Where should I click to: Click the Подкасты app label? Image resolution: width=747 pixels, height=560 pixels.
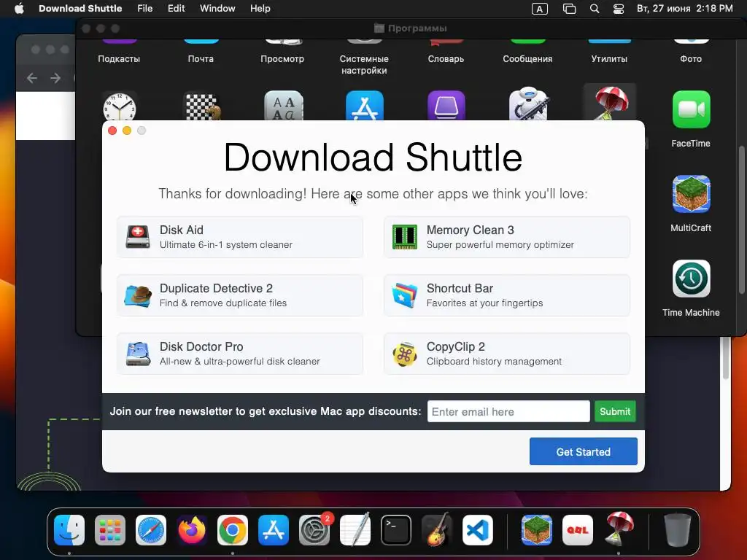tap(119, 59)
